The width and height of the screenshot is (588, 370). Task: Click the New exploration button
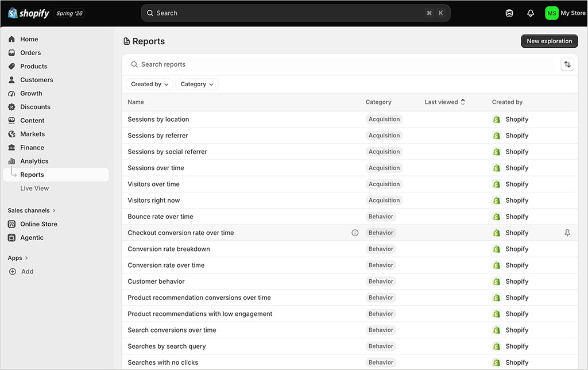point(549,41)
